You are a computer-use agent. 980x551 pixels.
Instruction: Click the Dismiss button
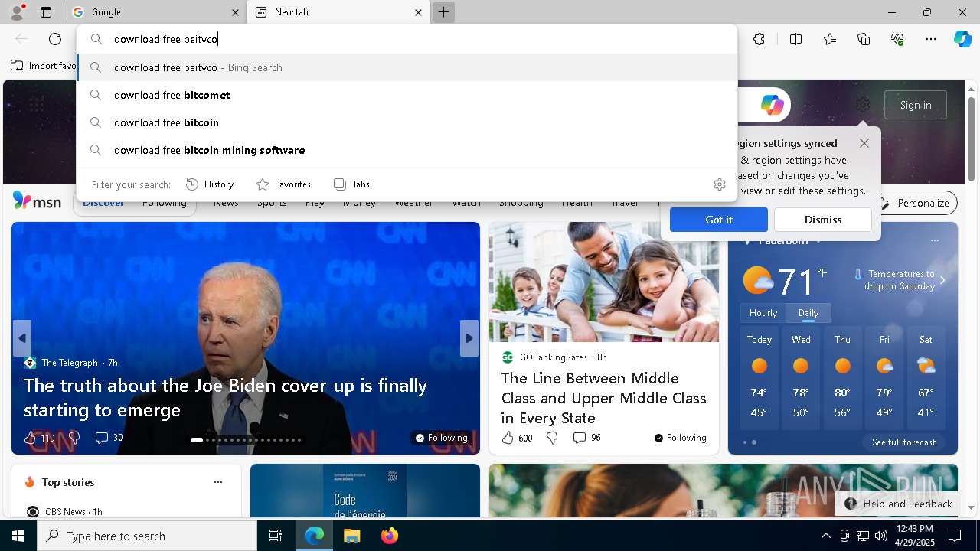click(823, 220)
